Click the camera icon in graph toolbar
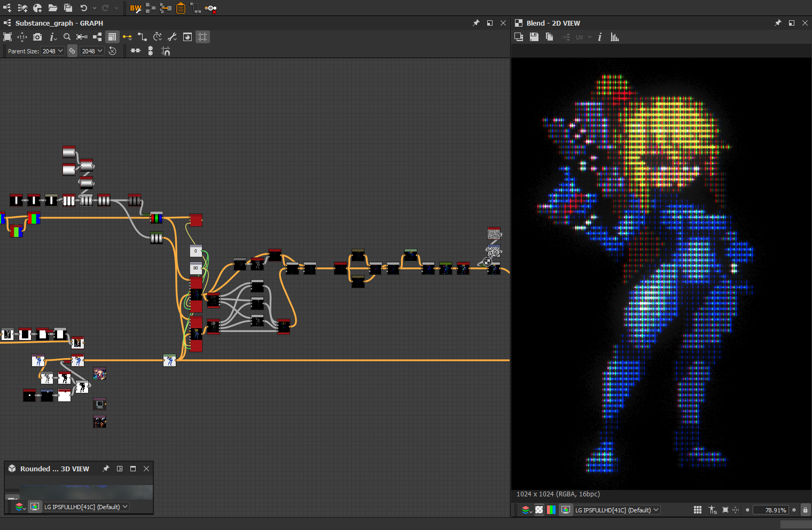The height and width of the screenshot is (530, 812). 37,37
